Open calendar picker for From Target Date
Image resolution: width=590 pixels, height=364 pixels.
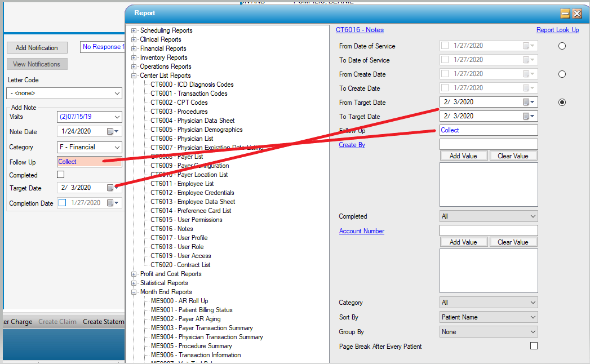tap(529, 102)
